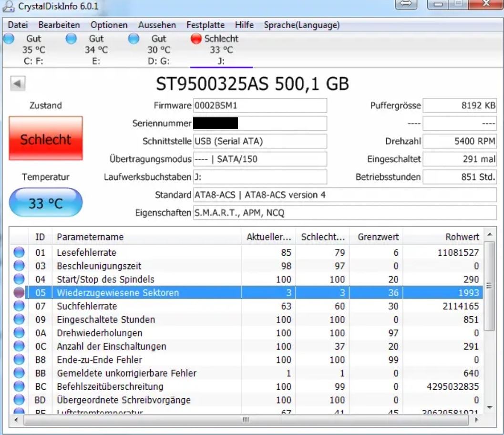Click the Schlecht... column header
This screenshot has height=435, width=504.
pyautogui.click(x=322, y=237)
